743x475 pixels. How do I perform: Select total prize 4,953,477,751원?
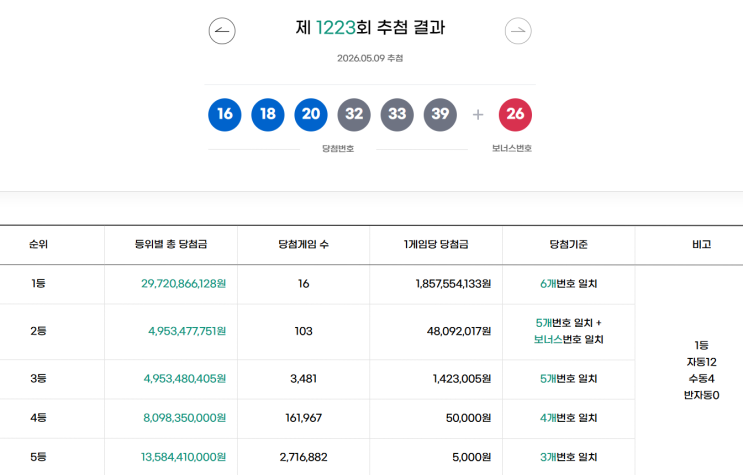187,331
